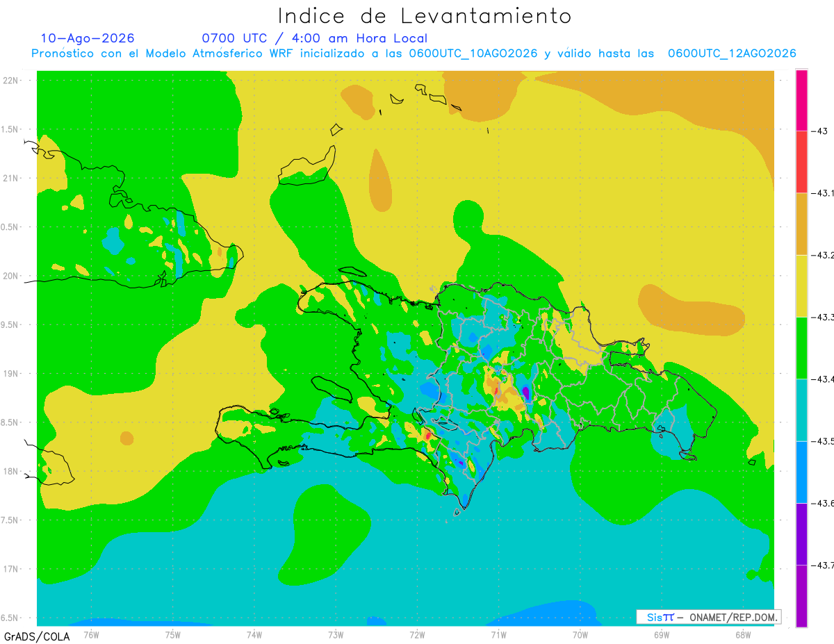Click the title 'Indice de Levantamiento'
The width and height of the screenshot is (834, 644).
[425, 16]
